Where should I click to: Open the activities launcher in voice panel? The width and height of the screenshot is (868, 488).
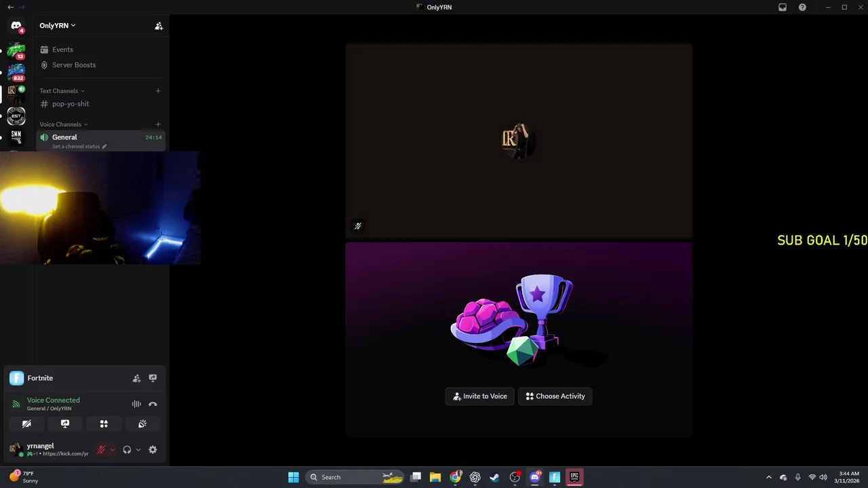pos(104,424)
